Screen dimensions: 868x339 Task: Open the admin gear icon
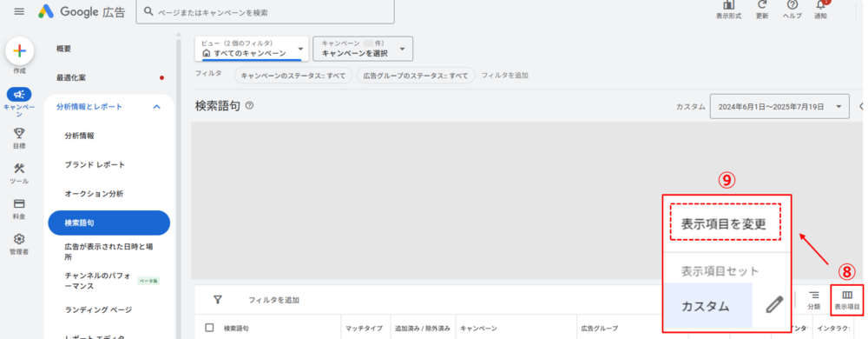(x=19, y=239)
